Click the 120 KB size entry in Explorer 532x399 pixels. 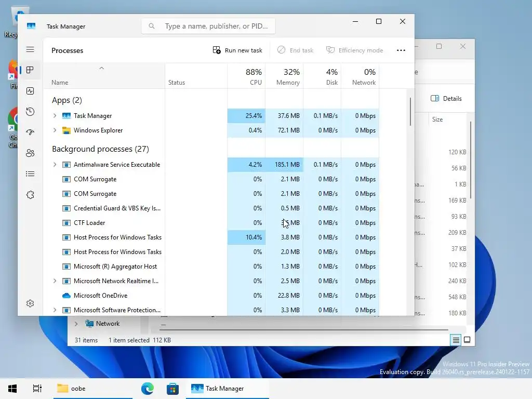coord(457,152)
